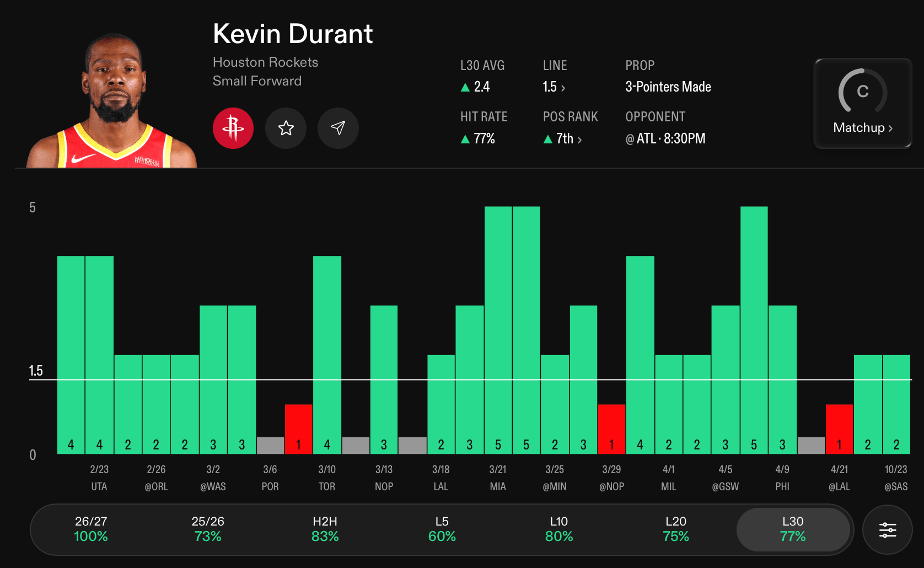
Task: Favorite Kevin Durant with the star icon
Action: [x=286, y=128]
